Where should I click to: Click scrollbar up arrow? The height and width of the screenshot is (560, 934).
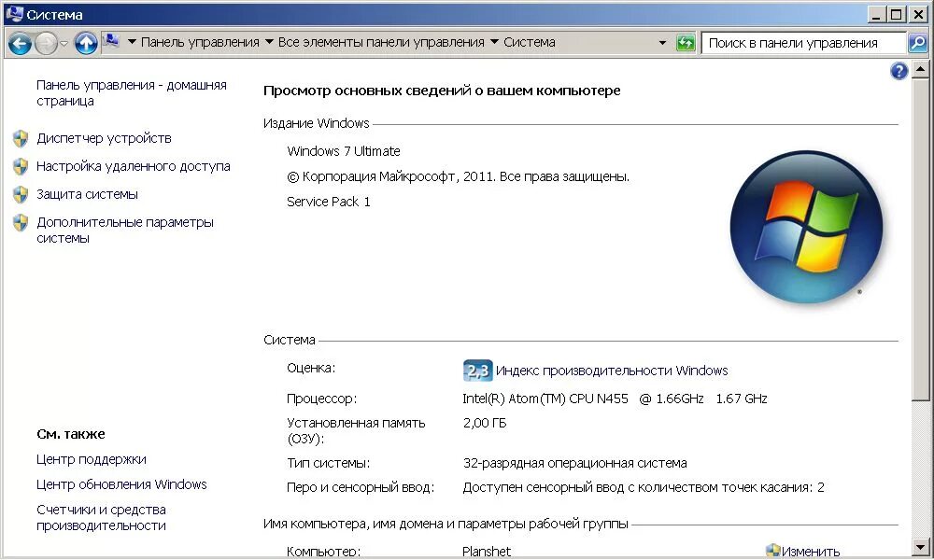coord(920,70)
